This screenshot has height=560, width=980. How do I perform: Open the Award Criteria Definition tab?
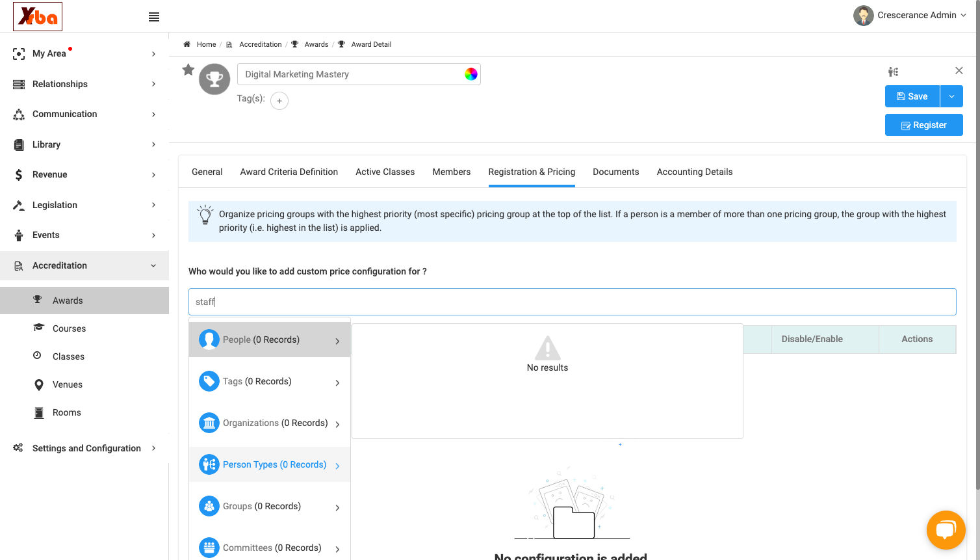click(289, 172)
